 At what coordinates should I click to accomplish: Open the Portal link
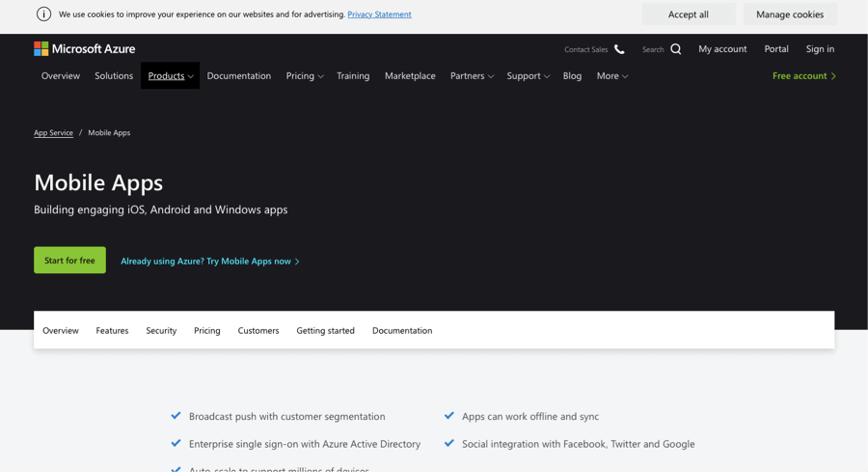click(x=776, y=49)
